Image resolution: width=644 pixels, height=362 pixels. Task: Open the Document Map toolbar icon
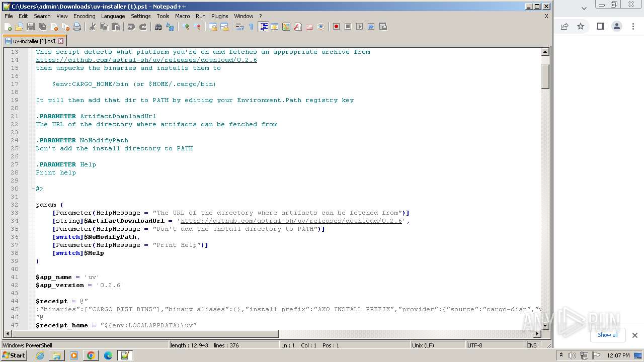(x=286, y=27)
